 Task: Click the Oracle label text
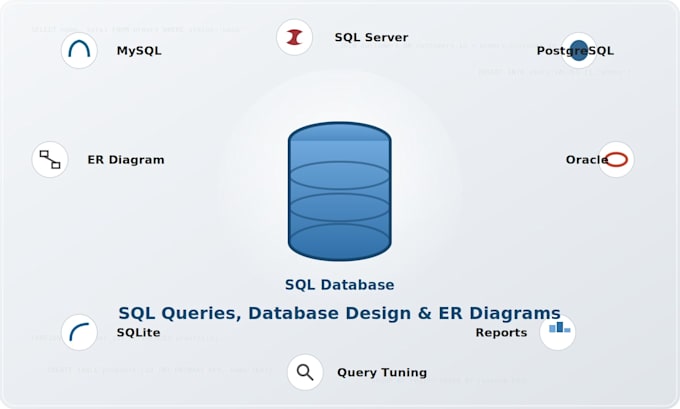[587, 160]
